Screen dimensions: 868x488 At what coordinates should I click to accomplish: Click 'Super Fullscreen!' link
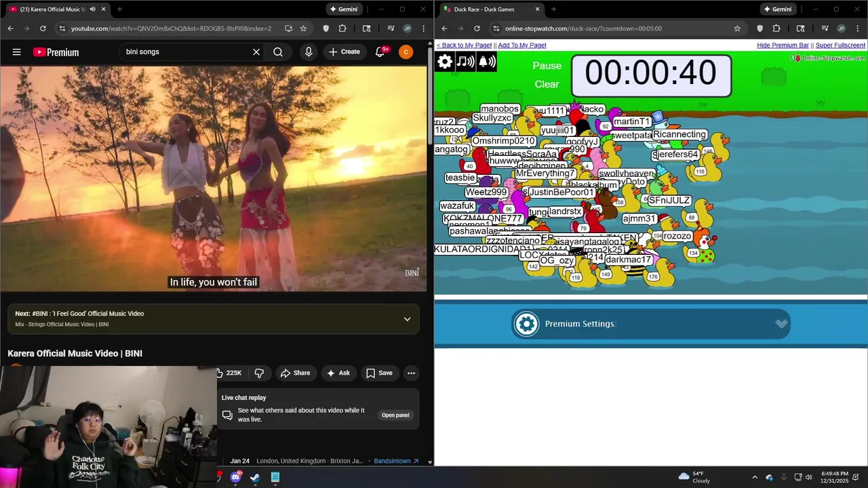tap(840, 45)
